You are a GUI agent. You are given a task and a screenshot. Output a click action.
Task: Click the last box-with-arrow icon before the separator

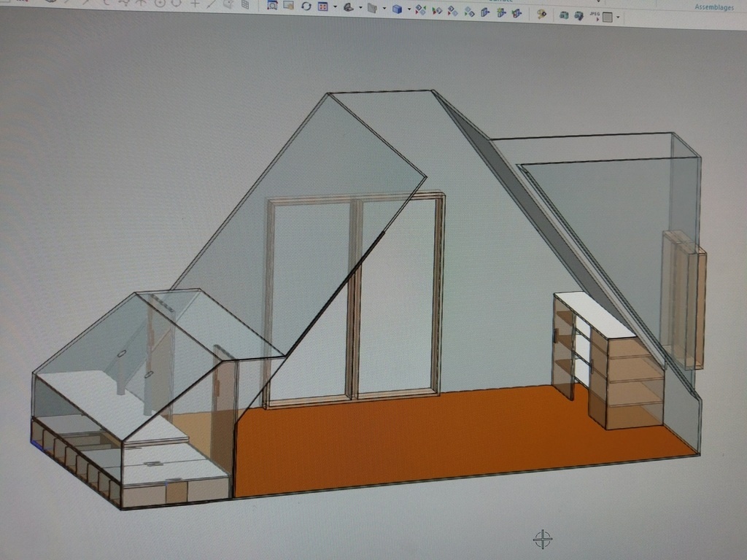(517, 13)
